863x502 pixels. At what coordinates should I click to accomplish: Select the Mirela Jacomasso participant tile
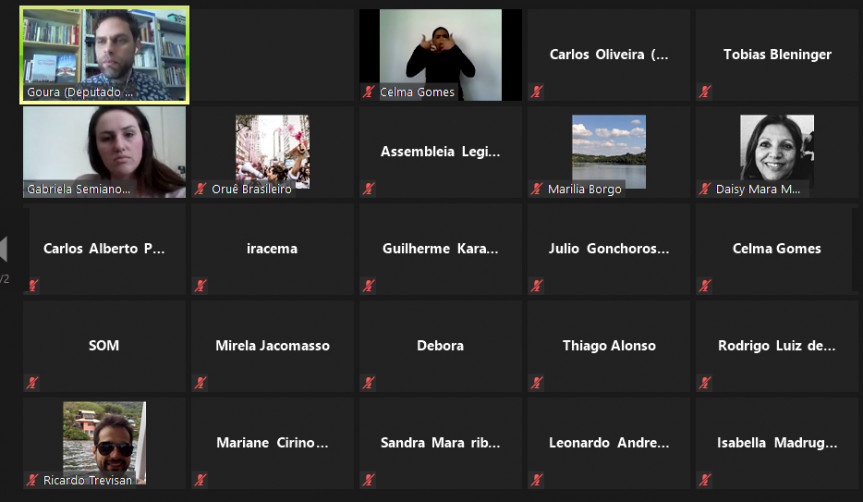pyautogui.click(x=272, y=346)
